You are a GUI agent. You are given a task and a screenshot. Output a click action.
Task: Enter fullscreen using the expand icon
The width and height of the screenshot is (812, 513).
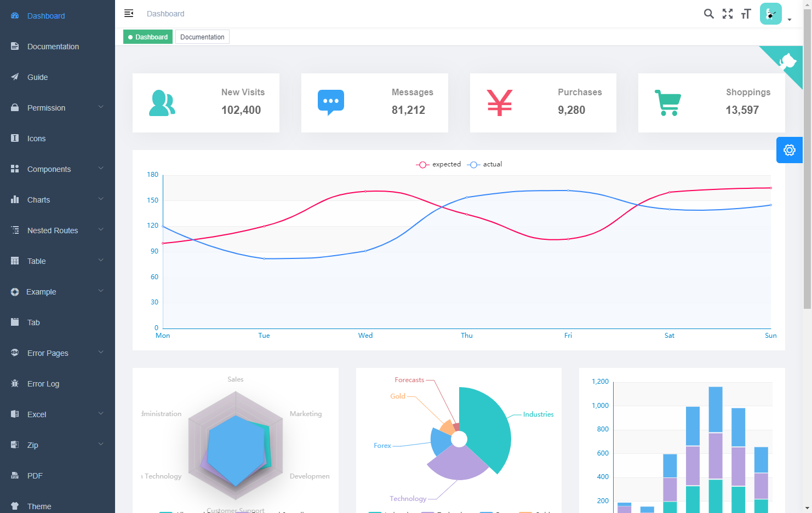click(x=727, y=14)
